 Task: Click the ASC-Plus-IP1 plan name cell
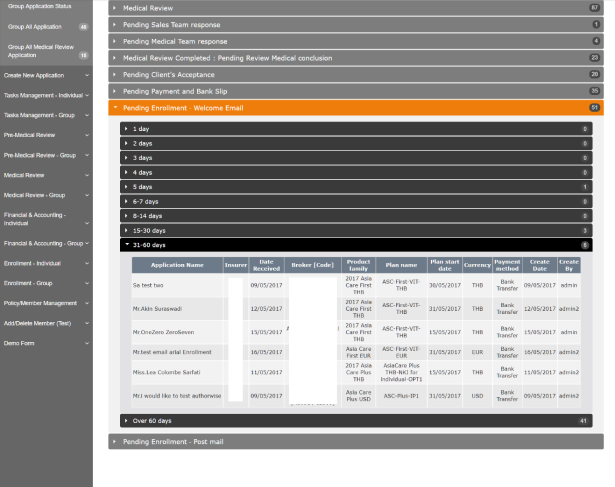click(x=401, y=396)
